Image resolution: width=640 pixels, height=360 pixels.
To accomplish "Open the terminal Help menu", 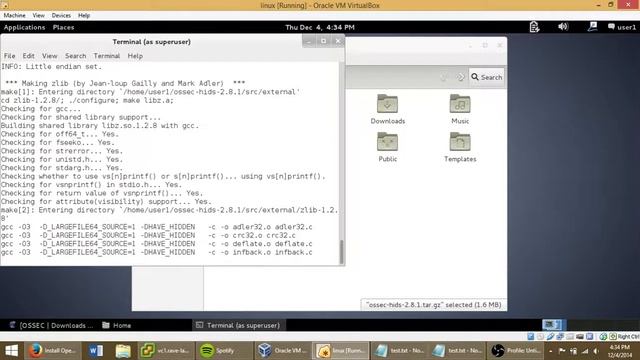I will (x=135, y=56).
